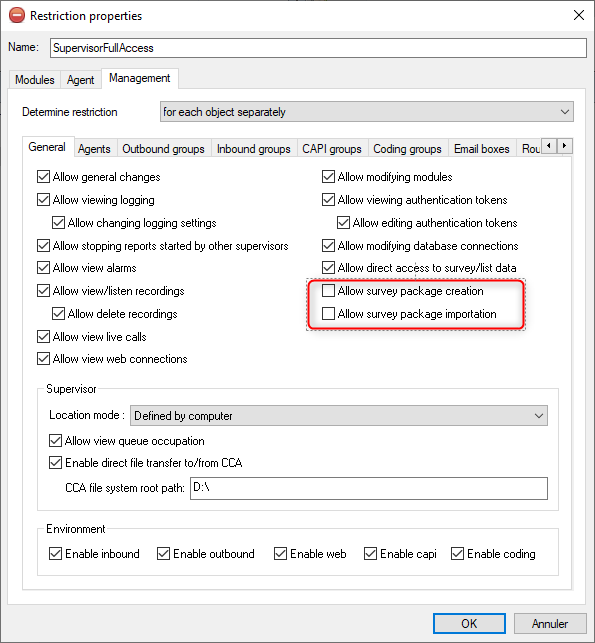Image resolution: width=595 pixels, height=643 pixels.
Task: Toggle Allow view live calls checkbox
Action: 43,337
